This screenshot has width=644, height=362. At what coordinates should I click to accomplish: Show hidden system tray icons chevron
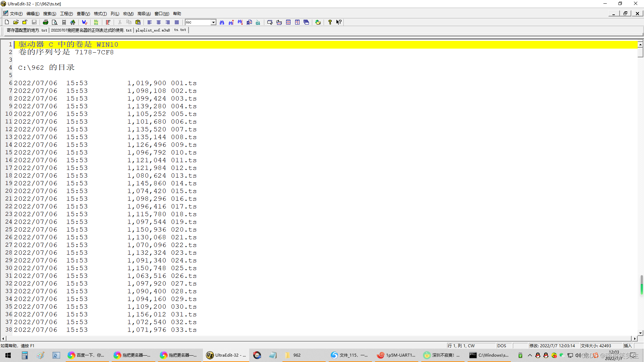pos(530,355)
